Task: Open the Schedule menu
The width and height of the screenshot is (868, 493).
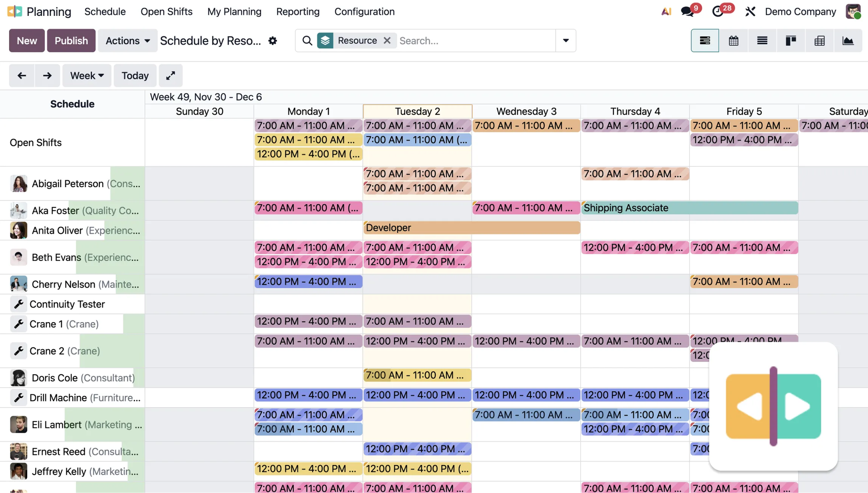Action: click(x=105, y=12)
